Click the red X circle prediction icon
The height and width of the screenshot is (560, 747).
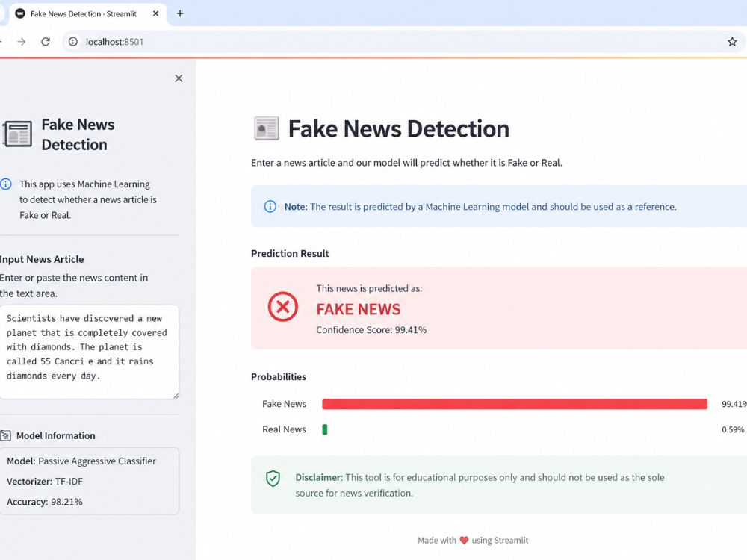282,307
